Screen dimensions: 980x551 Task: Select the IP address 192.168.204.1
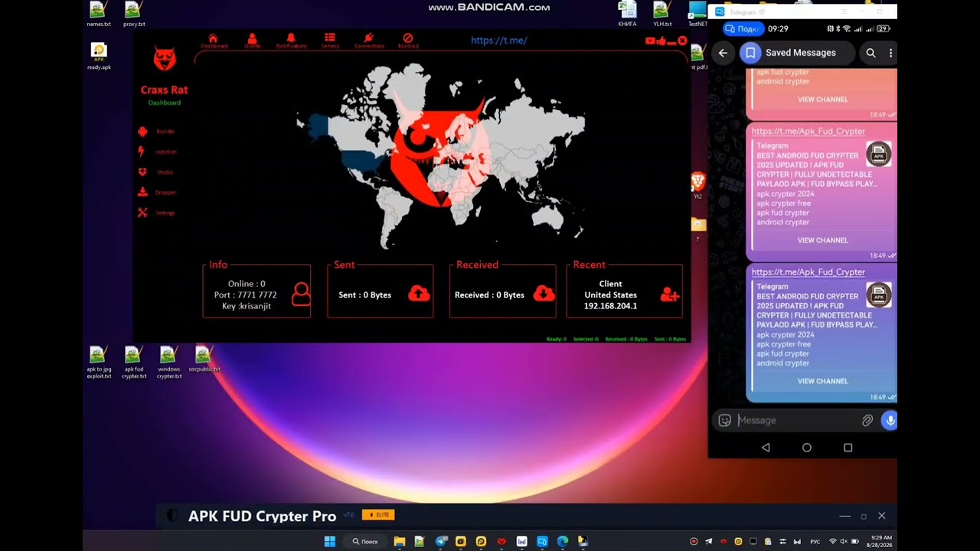[610, 306]
